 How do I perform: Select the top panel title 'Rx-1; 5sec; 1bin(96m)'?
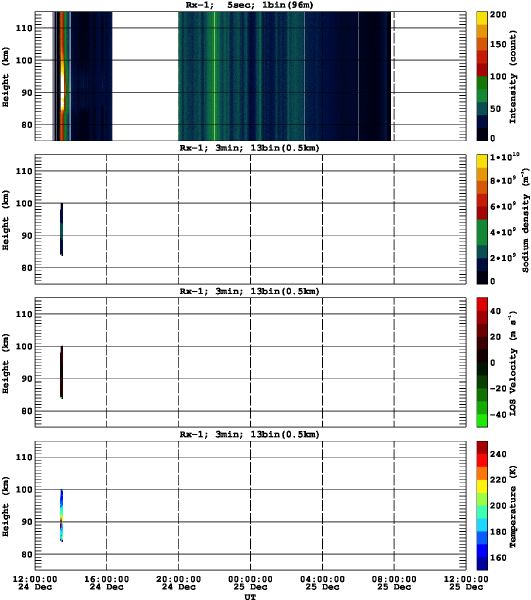pyautogui.click(x=249, y=5)
